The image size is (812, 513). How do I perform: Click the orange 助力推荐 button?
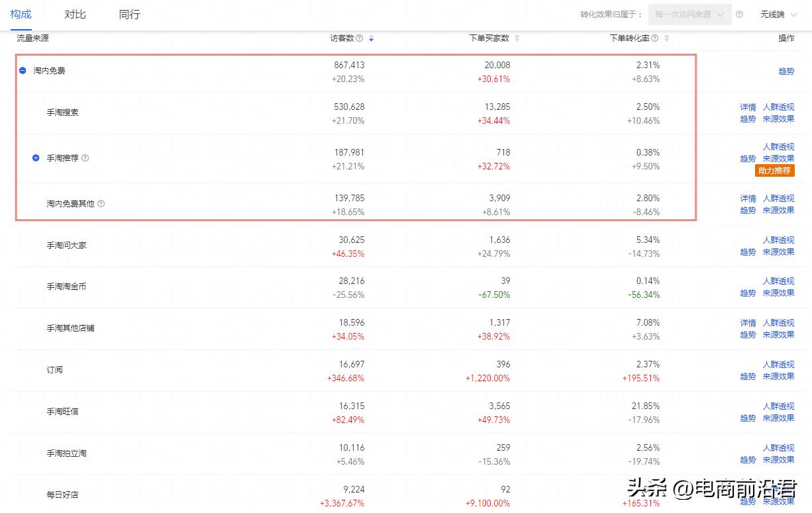(x=774, y=171)
